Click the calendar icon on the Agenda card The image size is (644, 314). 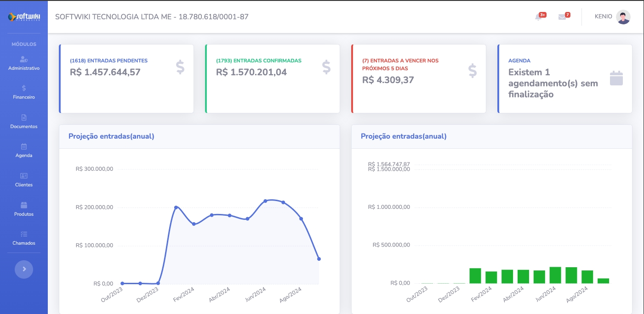tap(616, 78)
